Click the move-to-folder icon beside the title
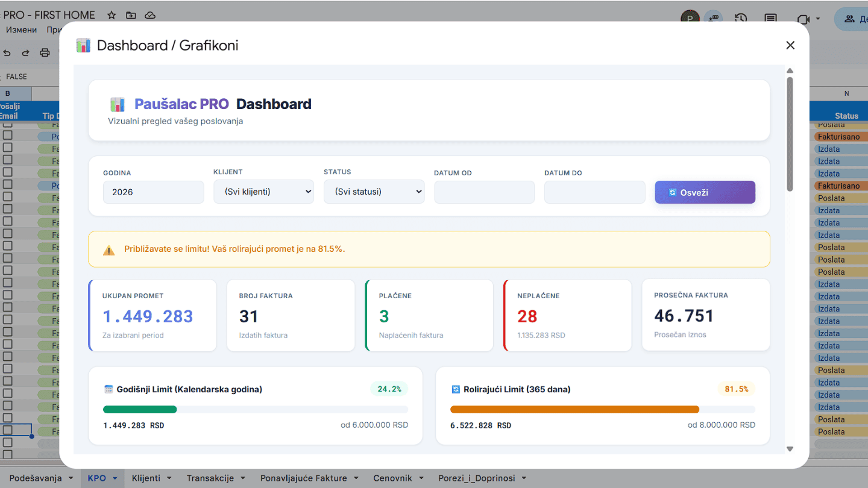Image resolution: width=868 pixels, height=488 pixels. tap(131, 15)
